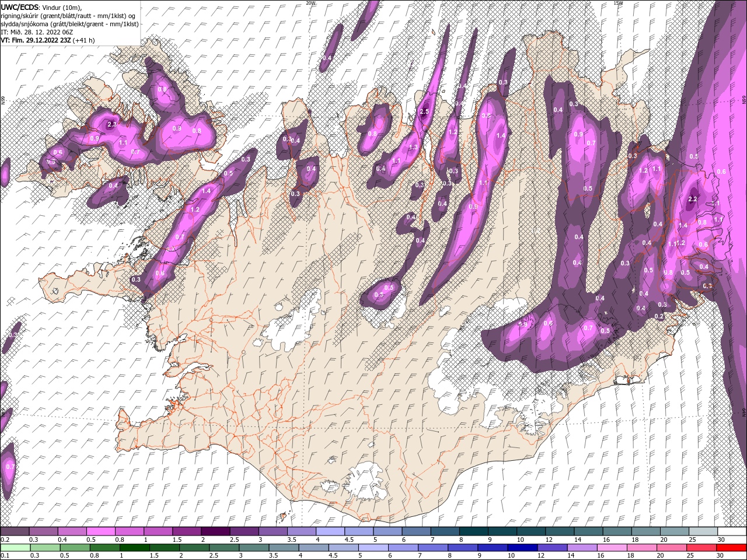Pick the grey-green 3–3.5 swatch in lower legend
The width and height of the screenshot is (747, 560).
pyautogui.click(x=254, y=548)
